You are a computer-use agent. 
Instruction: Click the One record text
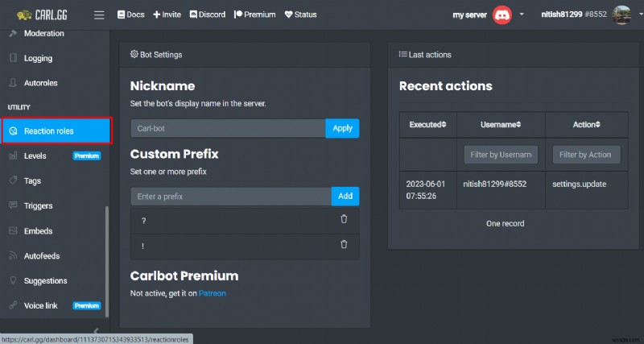click(x=506, y=224)
